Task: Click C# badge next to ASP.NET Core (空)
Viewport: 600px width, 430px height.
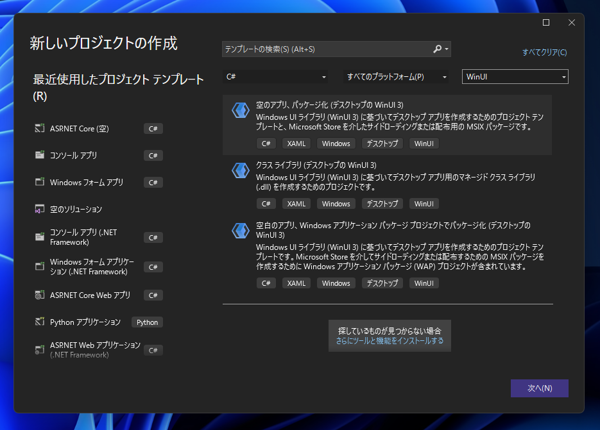Action: click(x=153, y=129)
